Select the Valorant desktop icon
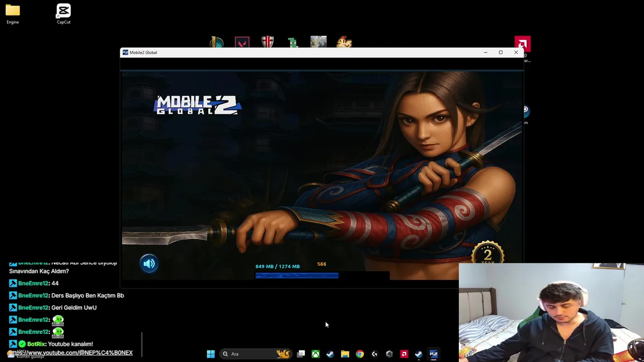 coord(242,42)
